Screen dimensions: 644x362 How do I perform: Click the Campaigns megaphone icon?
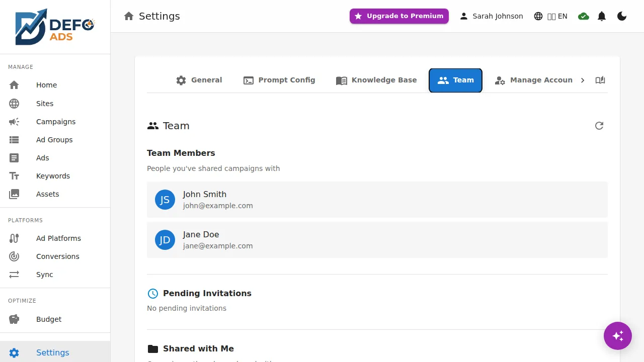[14, 122]
